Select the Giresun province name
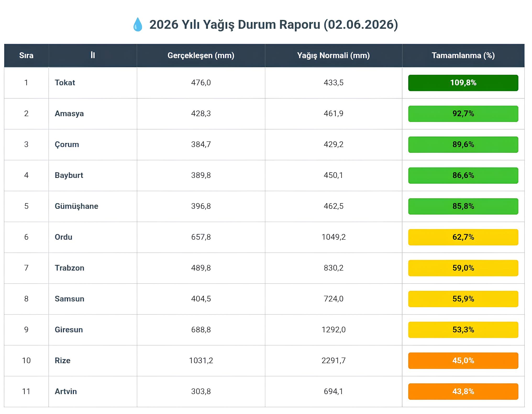Image resolution: width=532 pixels, height=414 pixels. [x=69, y=330]
